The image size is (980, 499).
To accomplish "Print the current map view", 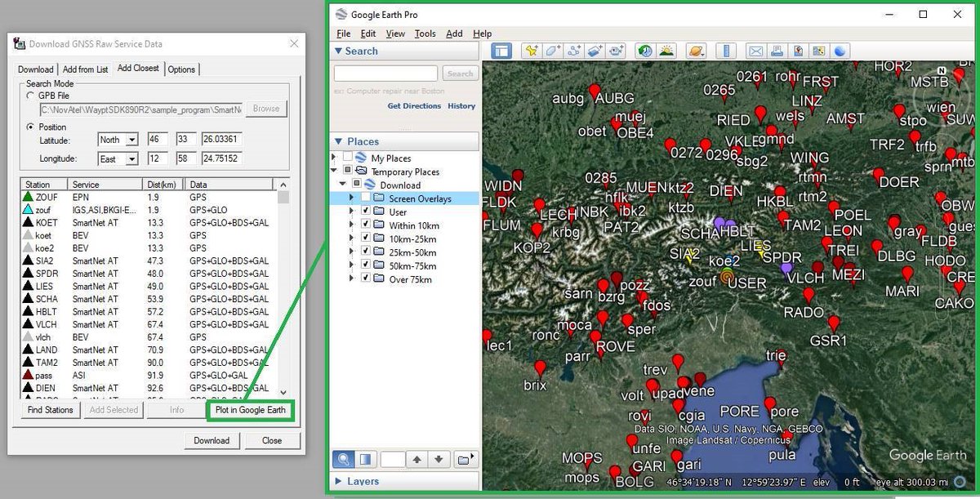I will [x=777, y=50].
